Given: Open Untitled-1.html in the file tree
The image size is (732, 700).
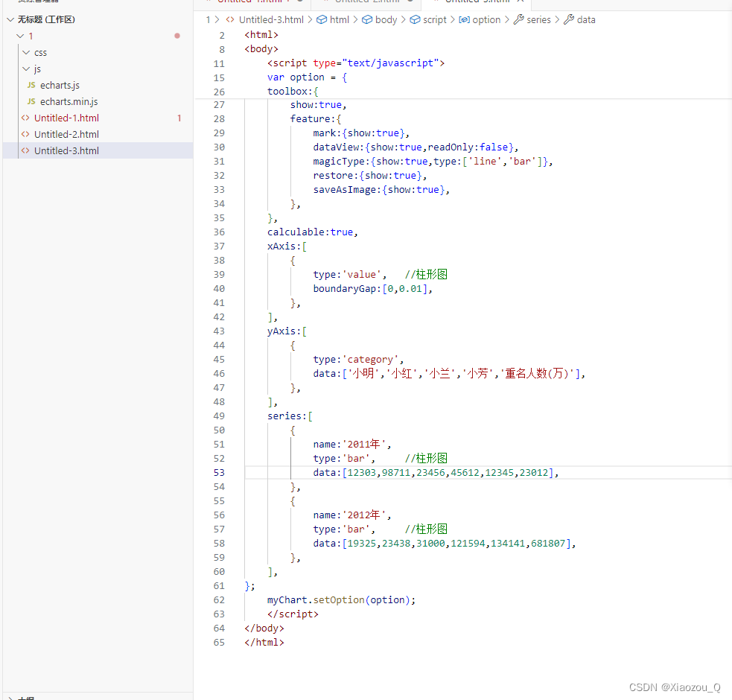Looking at the screenshot, I should 66,118.
